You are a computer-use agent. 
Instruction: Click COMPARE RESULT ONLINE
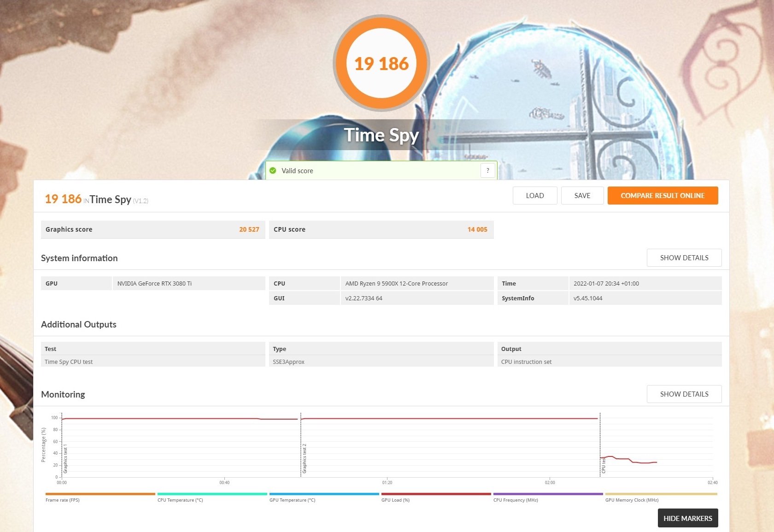(662, 195)
